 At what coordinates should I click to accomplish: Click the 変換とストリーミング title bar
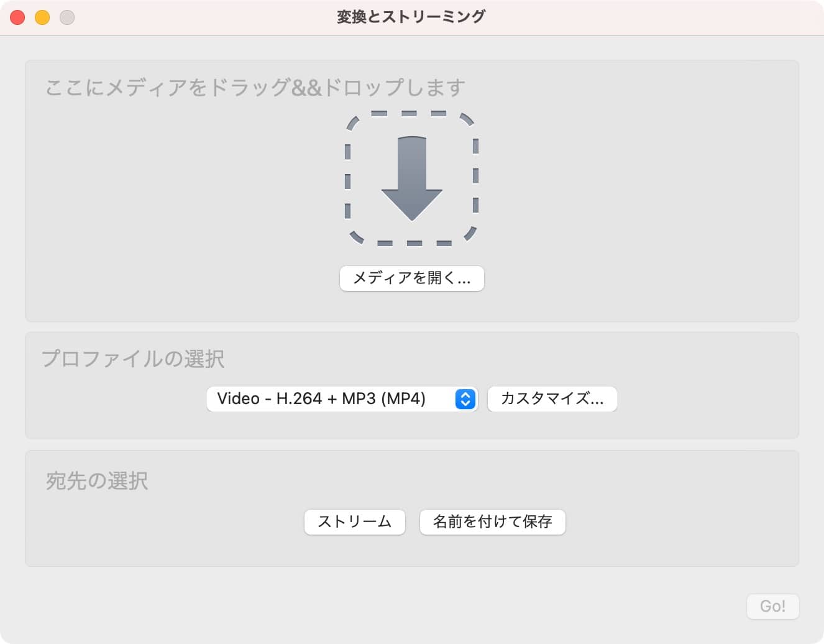[411, 17]
